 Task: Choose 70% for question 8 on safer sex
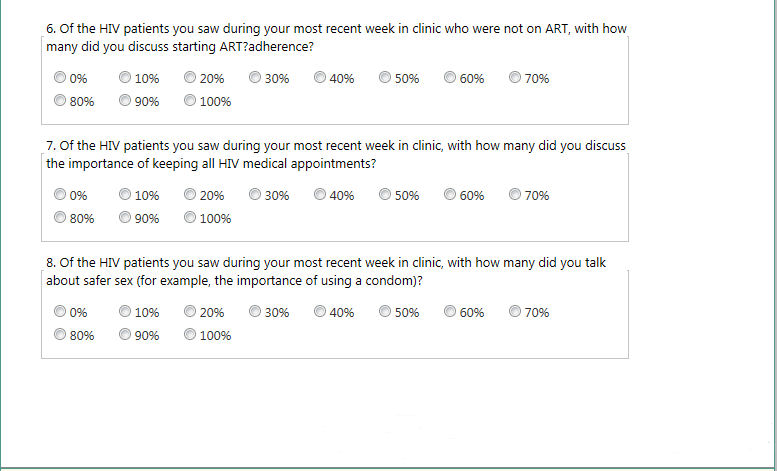pyautogui.click(x=515, y=312)
